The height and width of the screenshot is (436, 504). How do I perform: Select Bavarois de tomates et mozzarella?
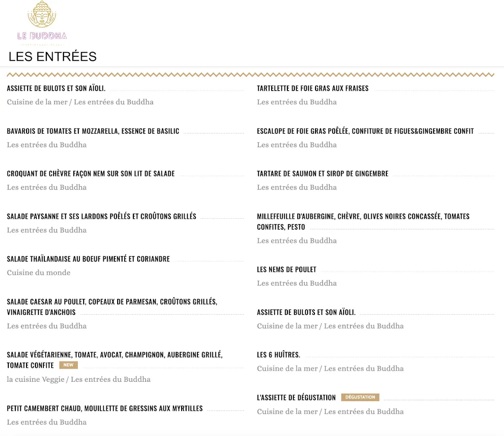92,131
